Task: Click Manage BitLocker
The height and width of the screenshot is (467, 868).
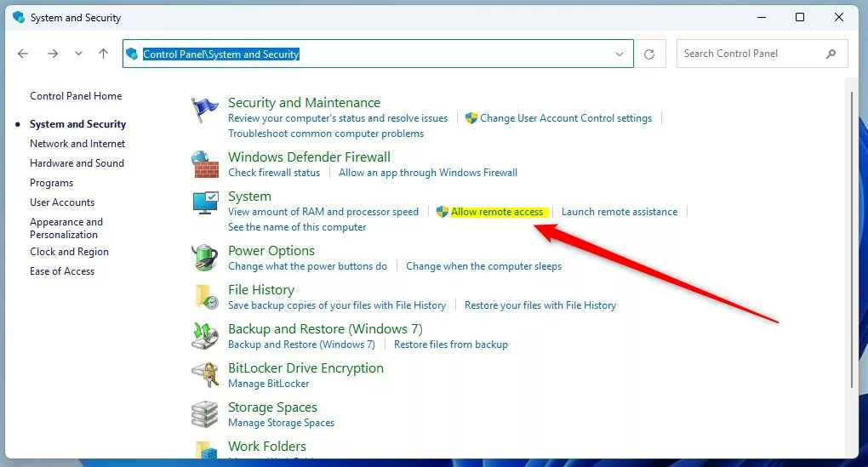Action: click(x=268, y=384)
